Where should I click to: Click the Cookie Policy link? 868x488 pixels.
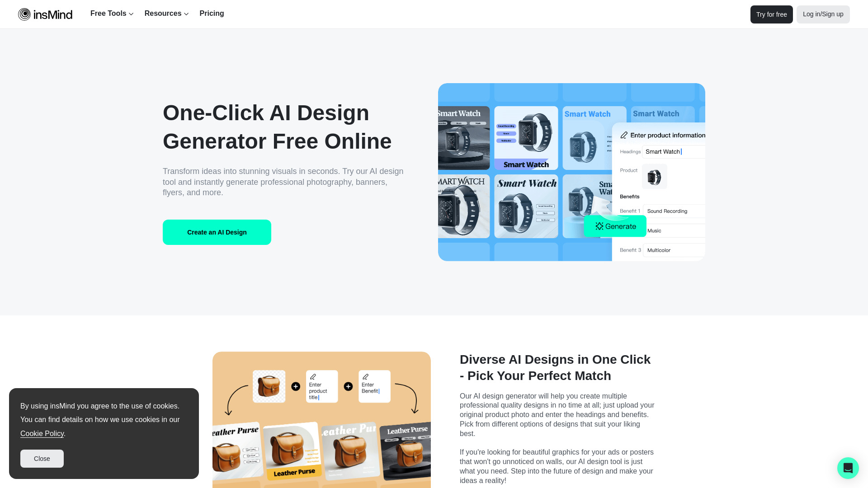[x=42, y=433]
